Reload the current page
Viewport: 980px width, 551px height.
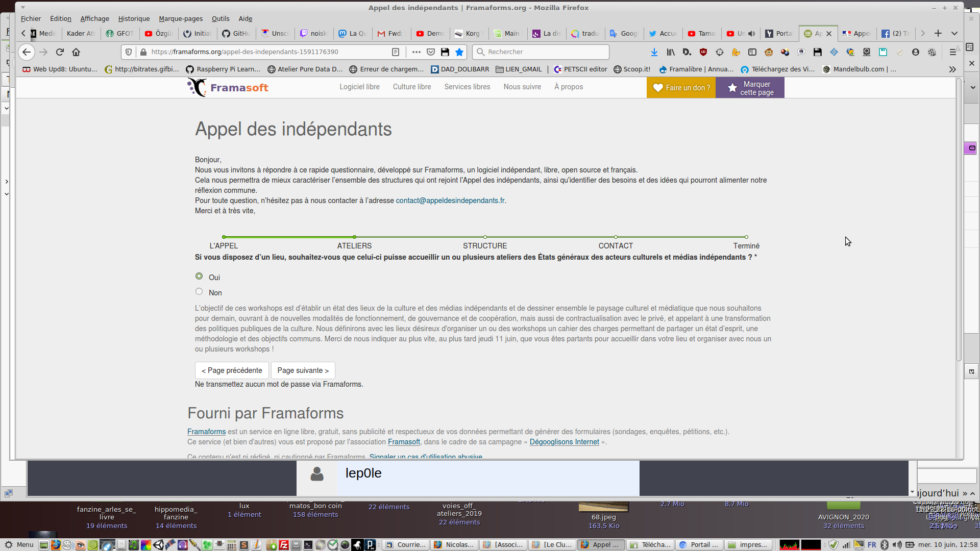60,52
